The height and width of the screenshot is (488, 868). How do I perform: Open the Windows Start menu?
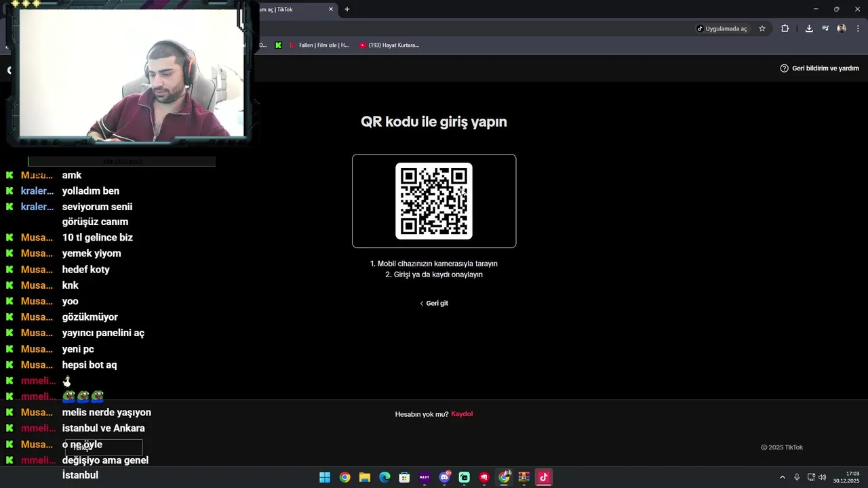pyautogui.click(x=325, y=477)
